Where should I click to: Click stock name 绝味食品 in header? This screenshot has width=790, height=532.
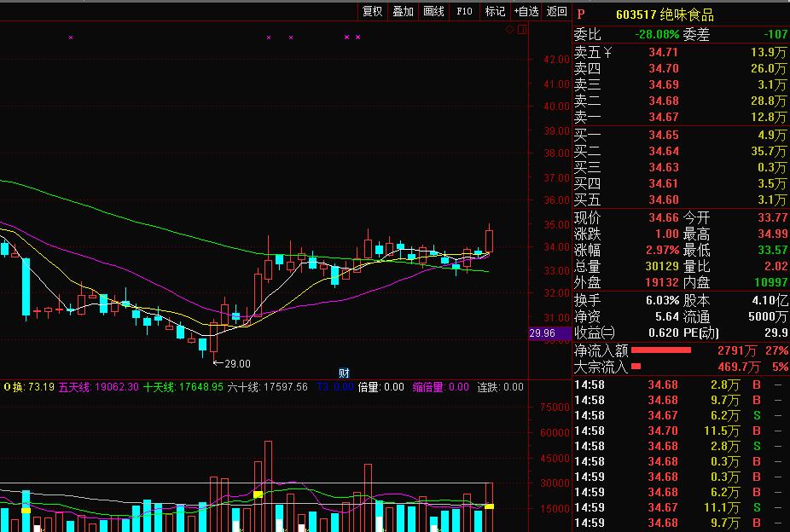[687, 14]
